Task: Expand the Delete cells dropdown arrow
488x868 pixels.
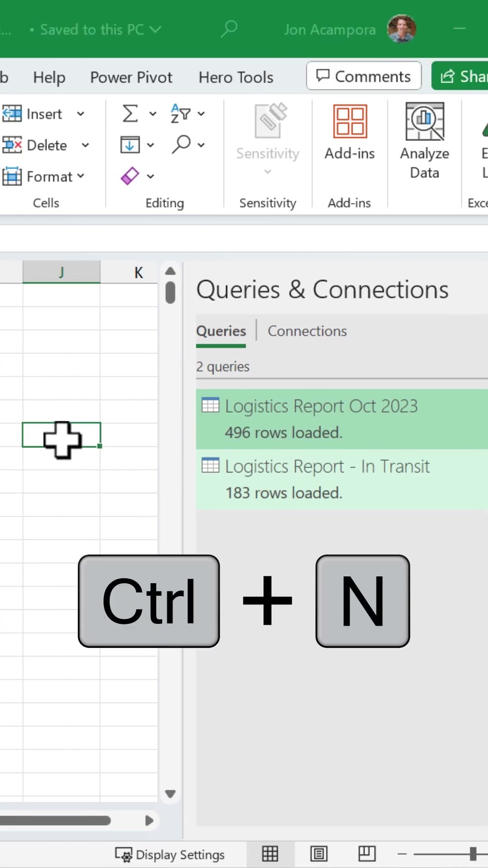Action: [85, 145]
